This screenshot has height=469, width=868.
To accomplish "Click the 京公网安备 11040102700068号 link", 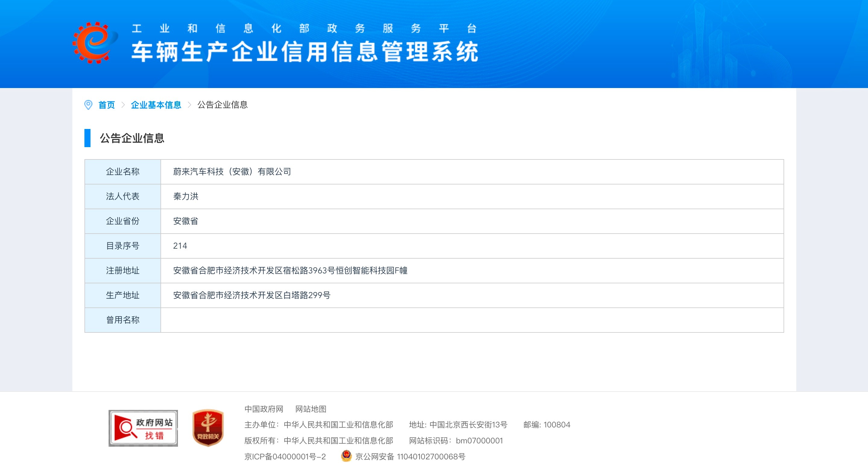I will (410, 457).
